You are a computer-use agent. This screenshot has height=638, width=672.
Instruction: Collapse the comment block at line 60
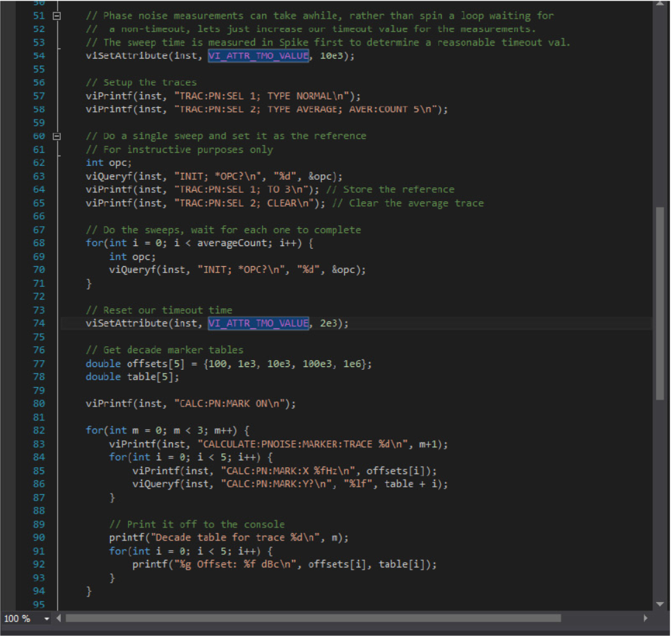(x=57, y=136)
